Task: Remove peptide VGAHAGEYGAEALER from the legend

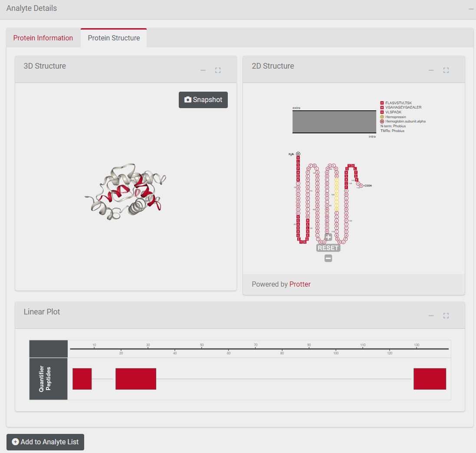Action: click(x=382, y=107)
